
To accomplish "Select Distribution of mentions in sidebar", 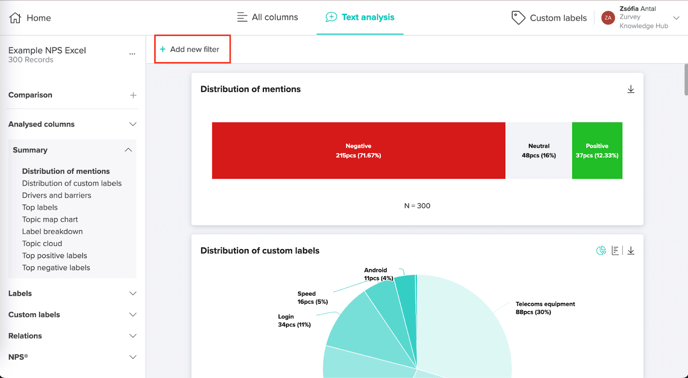I will [66, 171].
